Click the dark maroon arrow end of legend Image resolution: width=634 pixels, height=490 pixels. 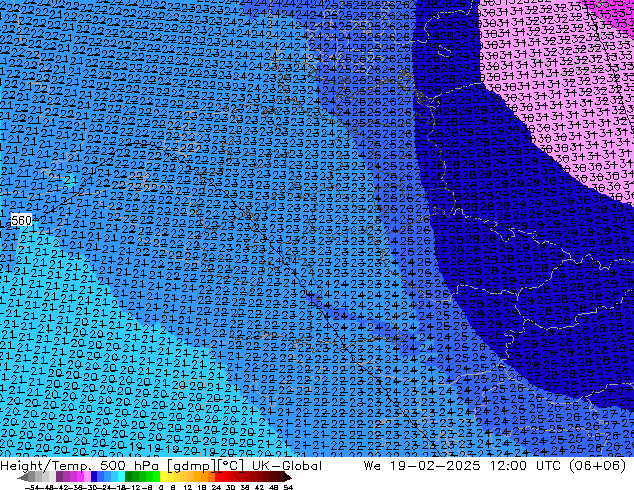(288, 477)
